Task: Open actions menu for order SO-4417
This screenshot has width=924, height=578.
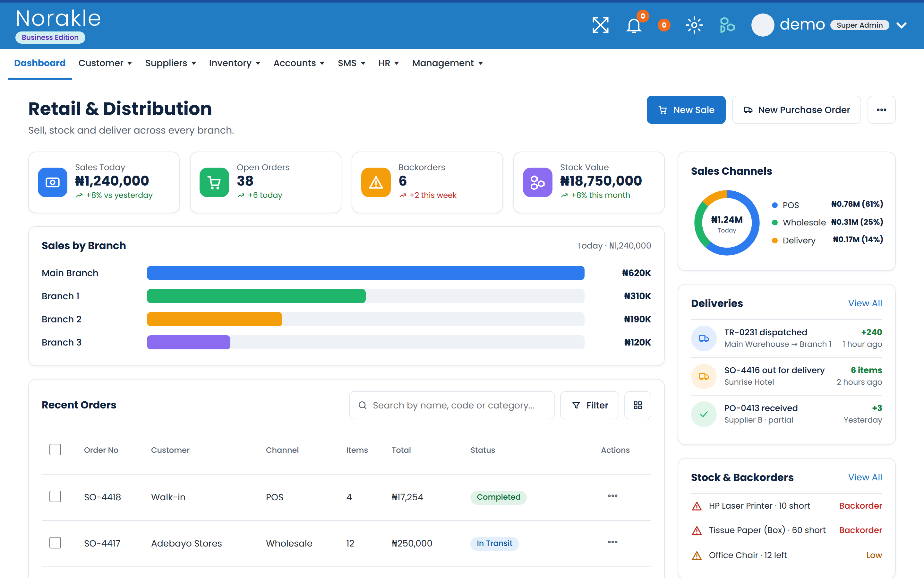Action: (613, 542)
